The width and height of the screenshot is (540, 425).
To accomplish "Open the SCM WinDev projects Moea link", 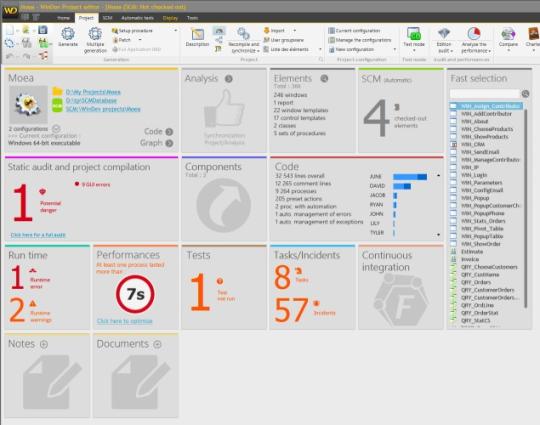I will (103, 109).
